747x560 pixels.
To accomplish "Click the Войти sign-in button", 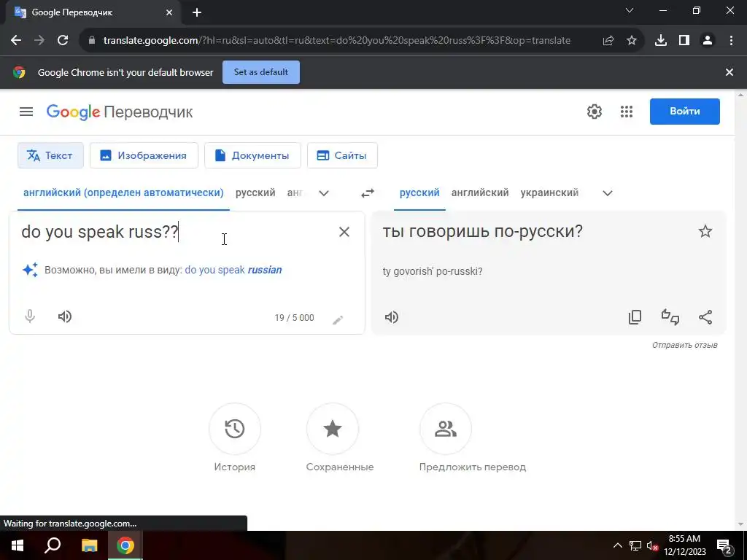I will [x=684, y=112].
